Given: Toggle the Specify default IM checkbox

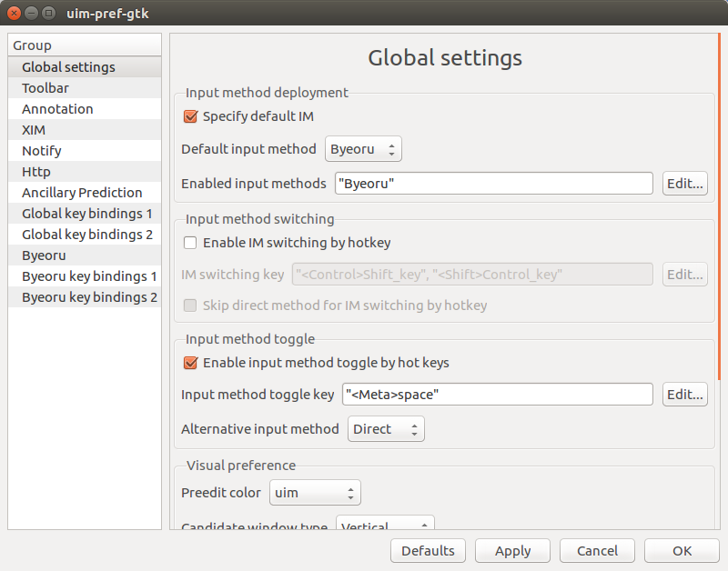Looking at the screenshot, I should point(191,116).
